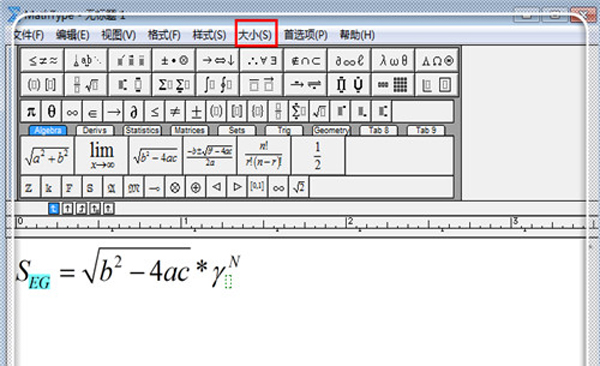Insert the left triangle ◁ symbol
The height and width of the screenshot is (366, 600).
coord(216,187)
